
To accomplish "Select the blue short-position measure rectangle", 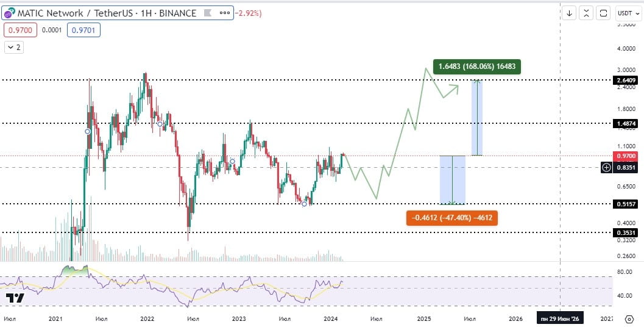I will click(453, 180).
